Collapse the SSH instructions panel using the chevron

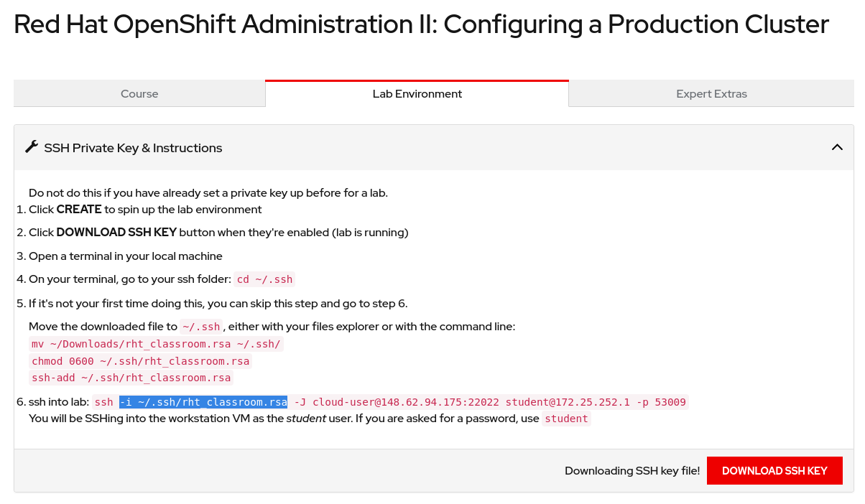836,147
